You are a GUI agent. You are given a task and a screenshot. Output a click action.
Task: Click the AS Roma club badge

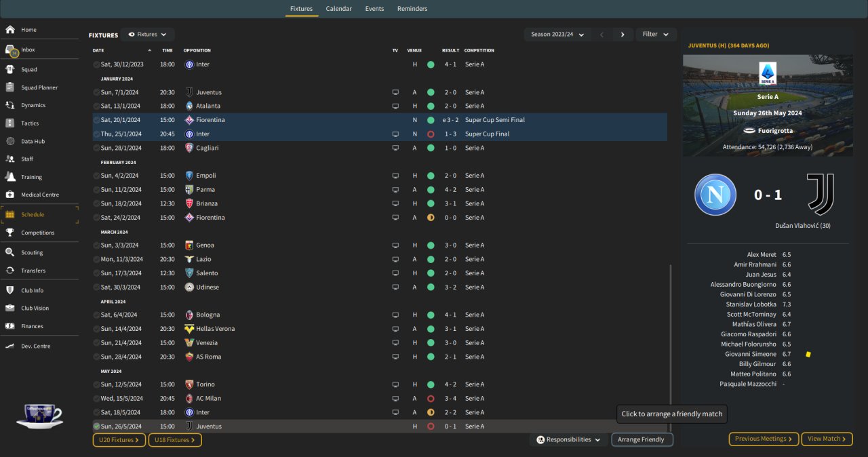(x=189, y=357)
